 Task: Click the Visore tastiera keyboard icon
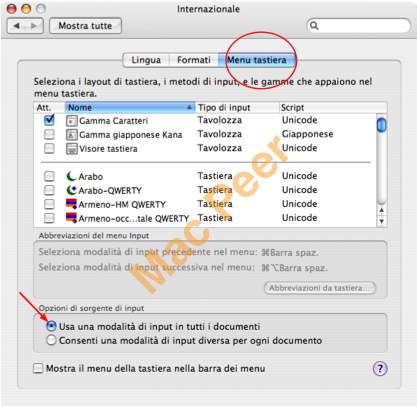pyautogui.click(x=72, y=149)
